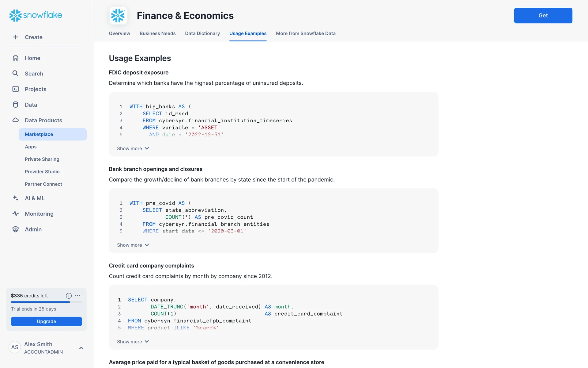Click the credits usage progress bar
588x368 pixels.
(46, 302)
